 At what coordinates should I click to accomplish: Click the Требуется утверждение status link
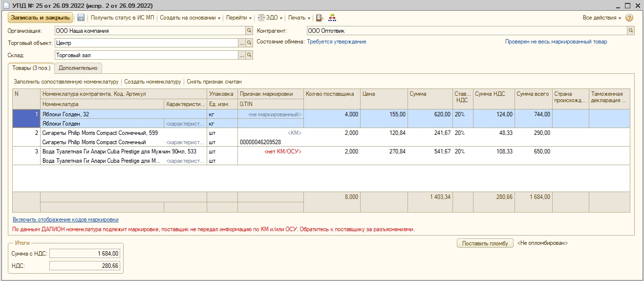(336, 42)
